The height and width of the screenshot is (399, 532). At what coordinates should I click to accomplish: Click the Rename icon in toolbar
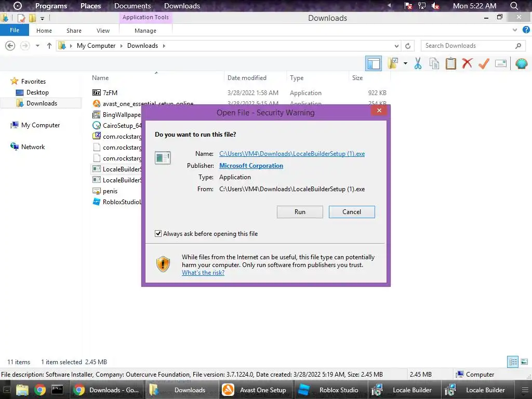(x=501, y=63)
